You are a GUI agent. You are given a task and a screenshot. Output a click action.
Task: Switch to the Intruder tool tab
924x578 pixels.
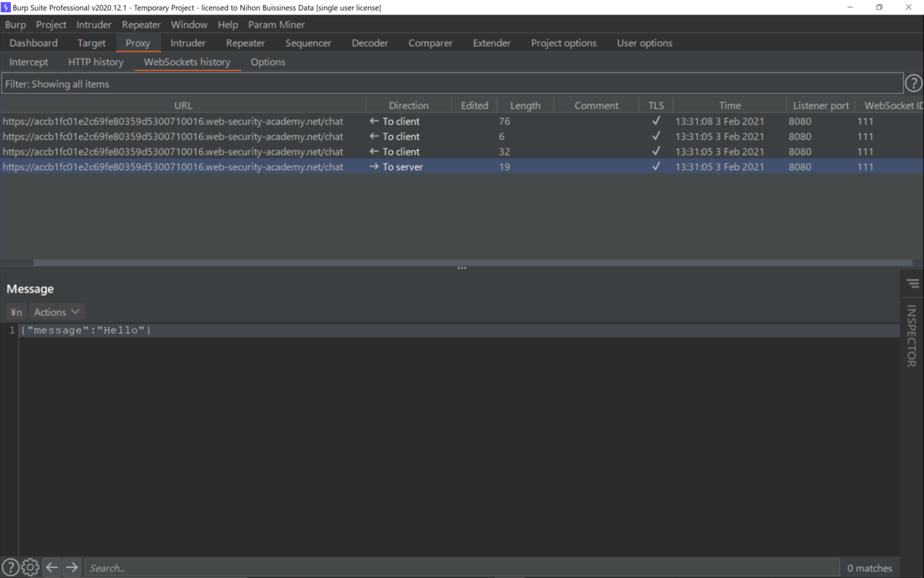pos(188,43)
